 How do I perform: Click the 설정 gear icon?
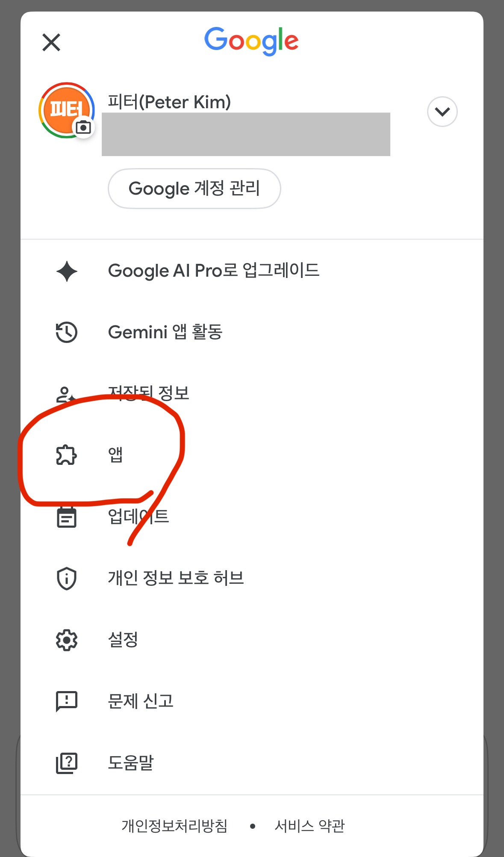tap(67, 640)
